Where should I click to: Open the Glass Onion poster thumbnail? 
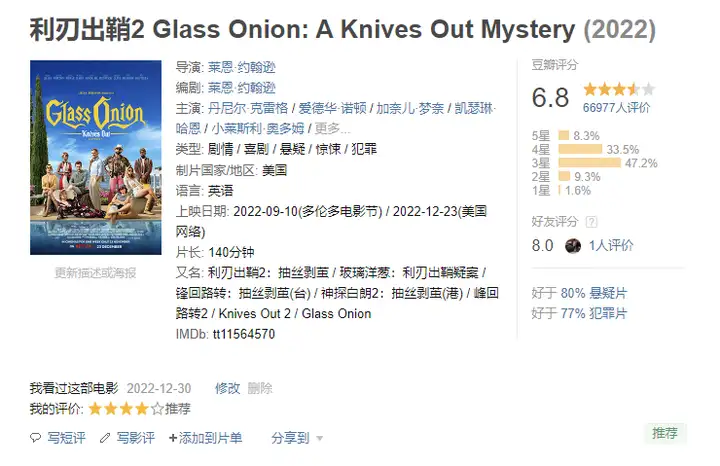click(x=96, y=157)
